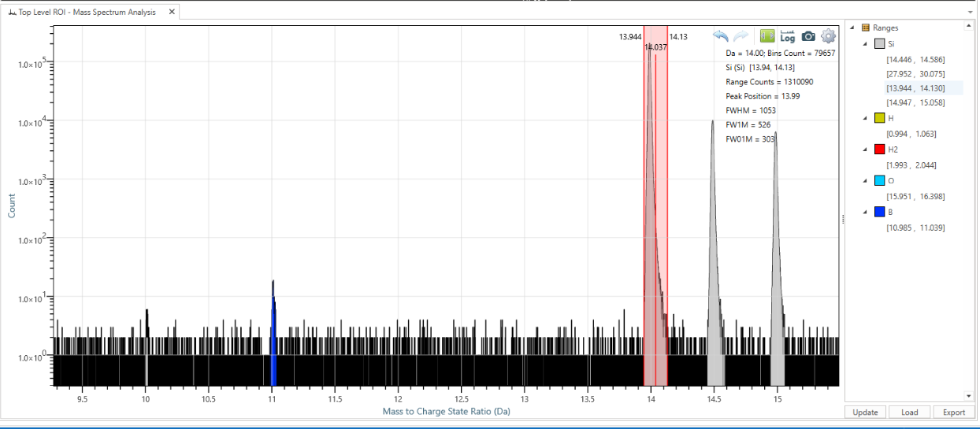Click the red highlighted Si range at 14 Da

pyautogui.click(x=655, y=205)
